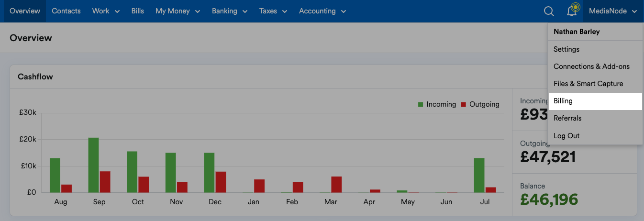Collapse the MediaNode account menu
The image size is (644, 221).
[613, 11]
